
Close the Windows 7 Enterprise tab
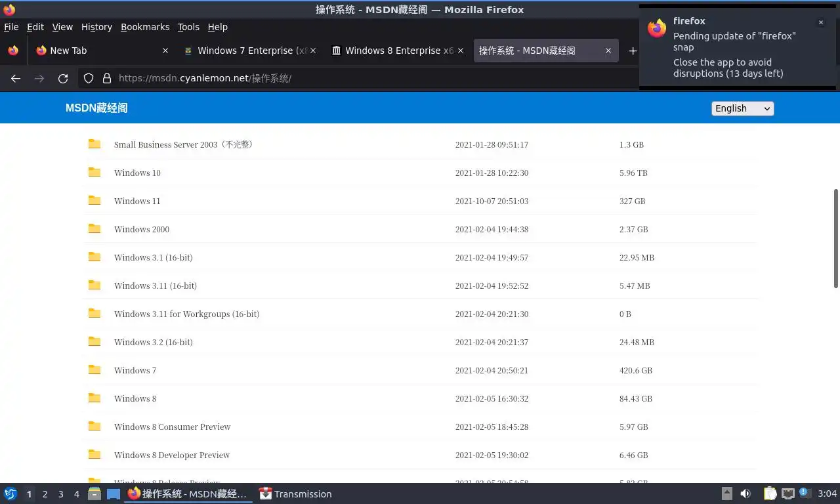(x=313, y=51)
